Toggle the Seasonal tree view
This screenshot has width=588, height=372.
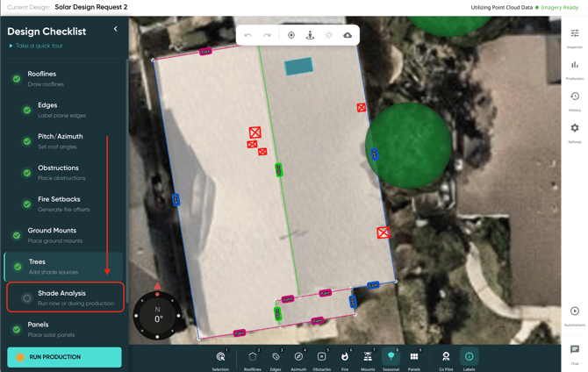391,358
